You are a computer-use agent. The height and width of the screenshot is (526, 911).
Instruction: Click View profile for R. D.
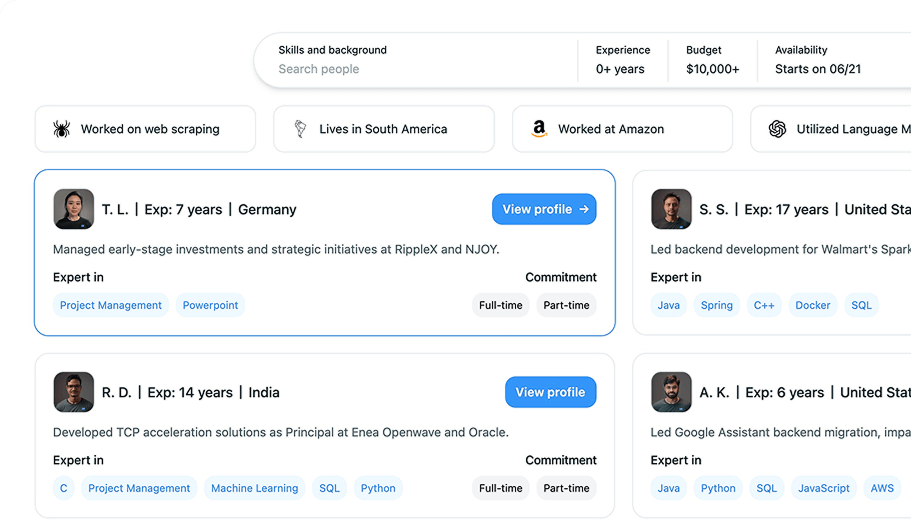coord(550,392)
